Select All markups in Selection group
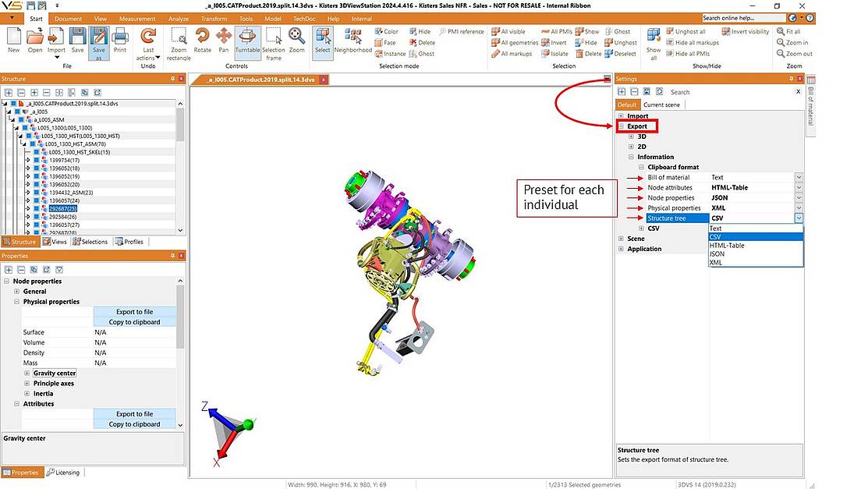868x489 pixels. pos(512,54)
